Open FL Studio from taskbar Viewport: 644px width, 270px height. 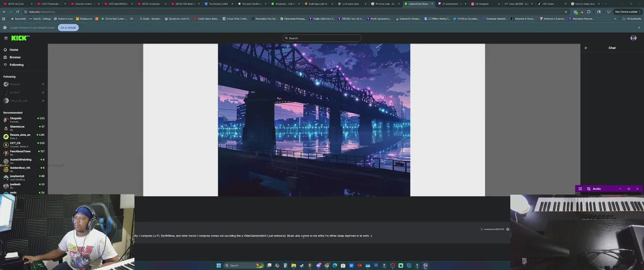coord(310,265)
